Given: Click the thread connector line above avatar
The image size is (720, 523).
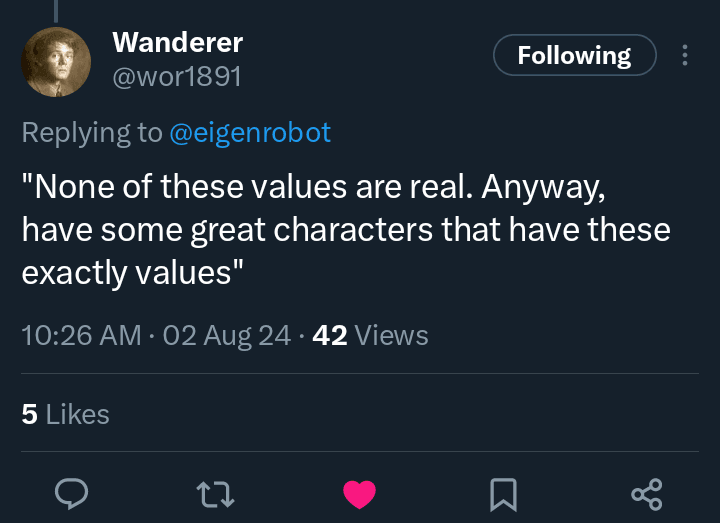Looking at the screenshot, I should click(56, 10).
